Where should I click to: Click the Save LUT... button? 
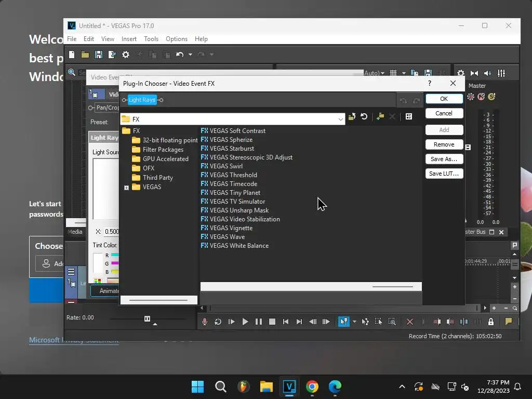(x=444, y=174)
